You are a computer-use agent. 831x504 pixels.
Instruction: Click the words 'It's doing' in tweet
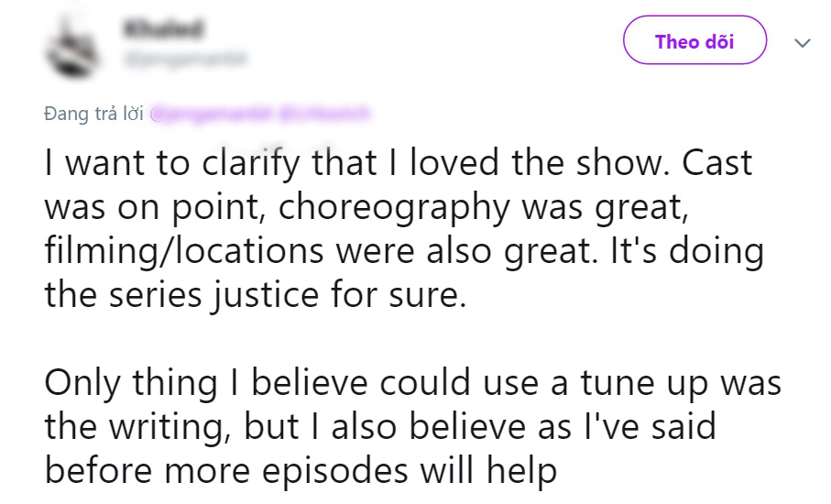tap(687, 251)
